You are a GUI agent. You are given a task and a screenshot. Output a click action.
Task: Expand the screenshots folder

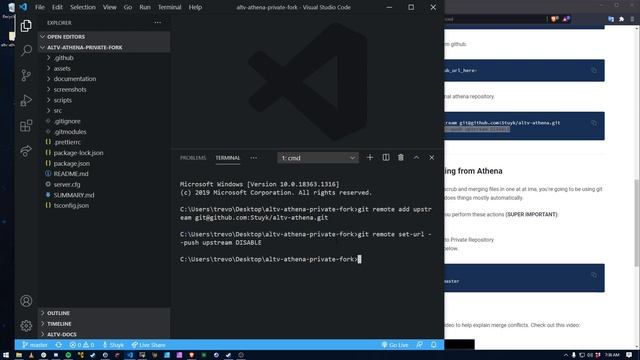(x=104, y=89)
